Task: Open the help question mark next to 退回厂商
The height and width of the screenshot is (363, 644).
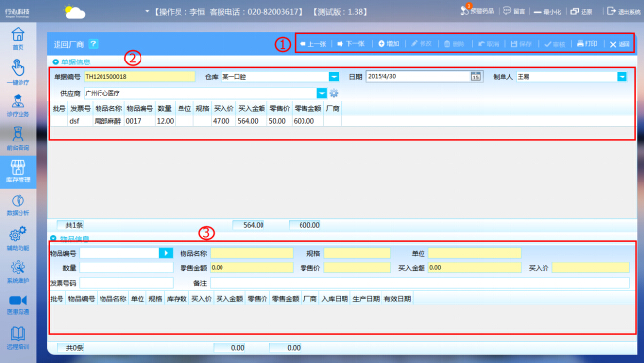Action: click(x=94, y=44)
